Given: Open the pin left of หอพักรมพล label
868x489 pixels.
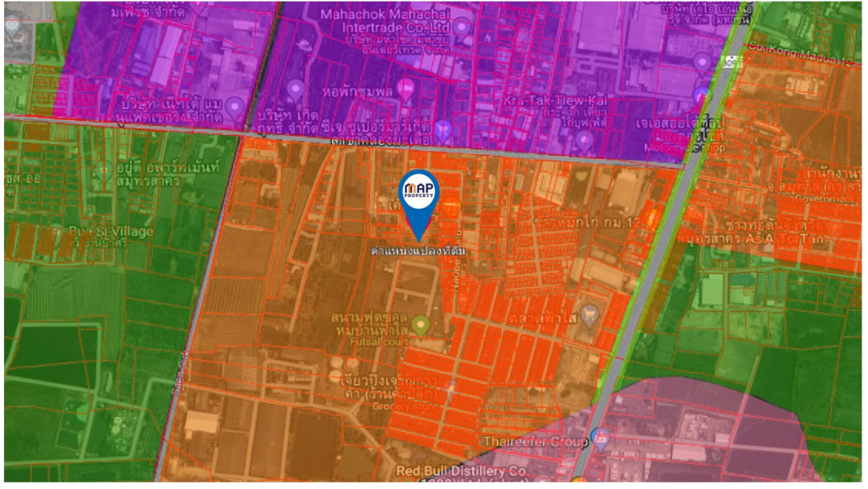Looking at the screenshot, I should coord(295,89).
